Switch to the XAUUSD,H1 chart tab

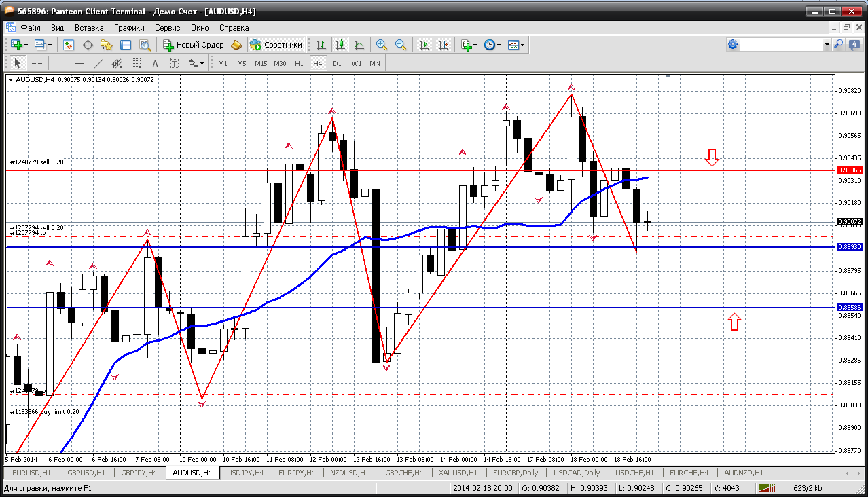pos(457,473)
